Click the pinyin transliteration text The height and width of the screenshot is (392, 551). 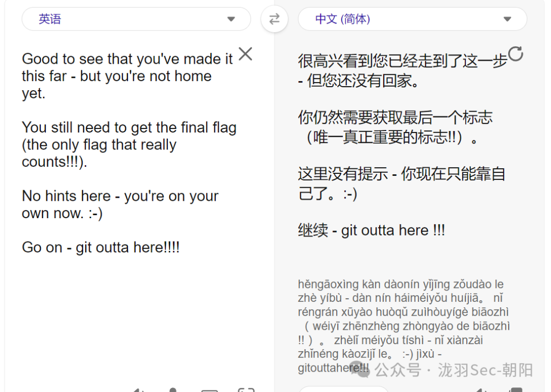404,326
